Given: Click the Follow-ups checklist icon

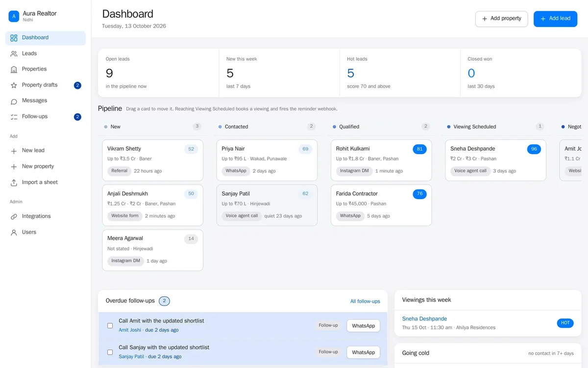Looking at the screenshot, I should tap(14, 117).
